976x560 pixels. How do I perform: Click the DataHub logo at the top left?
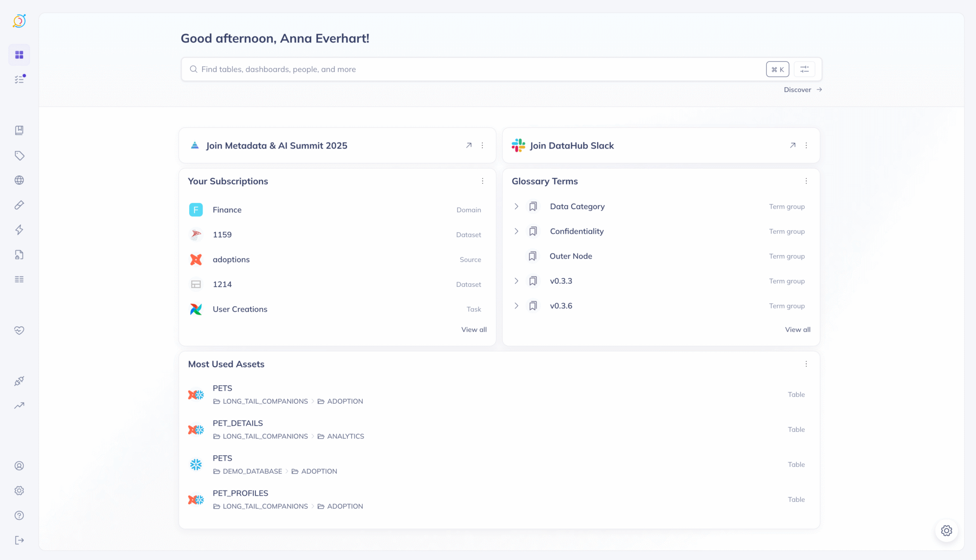[19, 20]
